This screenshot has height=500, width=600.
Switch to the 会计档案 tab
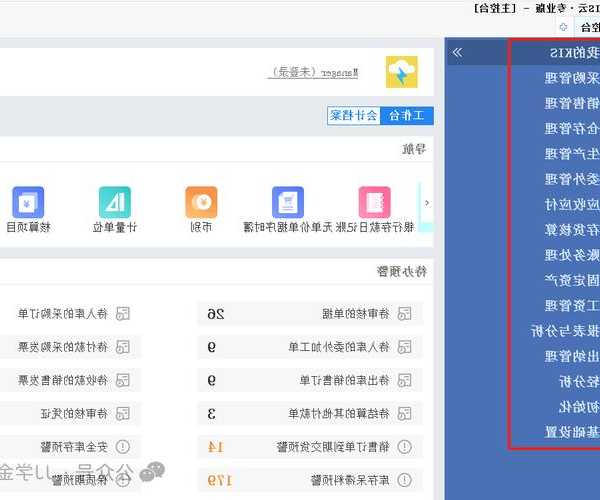click(354, 116)
